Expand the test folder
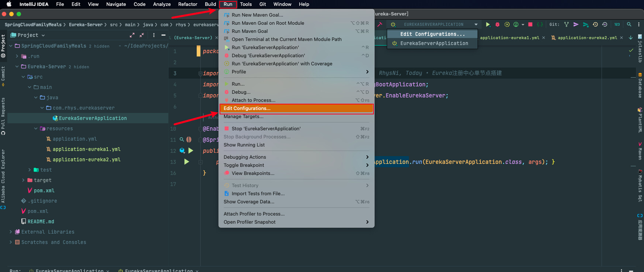The image size is (644, 272). coord(30,170)
